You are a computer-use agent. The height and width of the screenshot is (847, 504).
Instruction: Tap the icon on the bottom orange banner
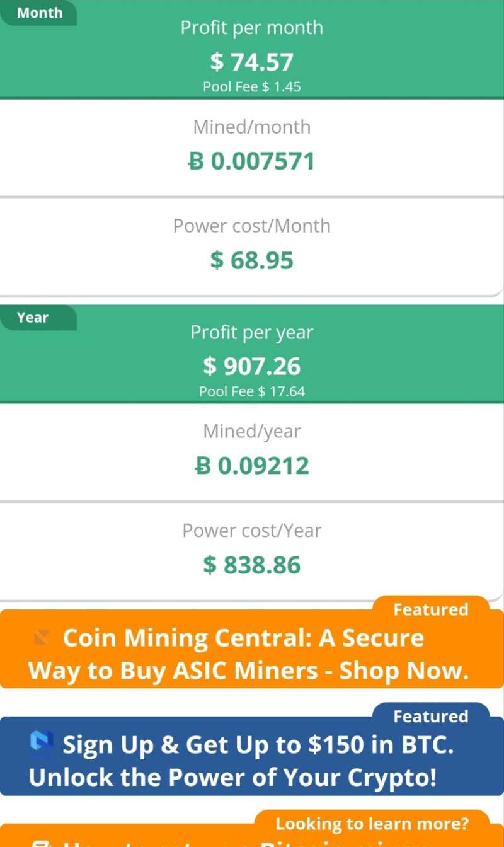(x=42, y=843)
